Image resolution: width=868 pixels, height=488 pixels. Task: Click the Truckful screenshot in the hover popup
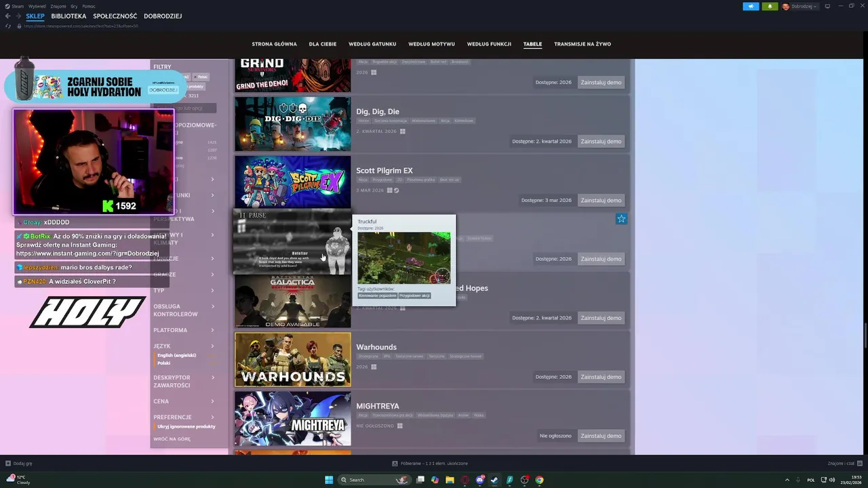(404, 258)
